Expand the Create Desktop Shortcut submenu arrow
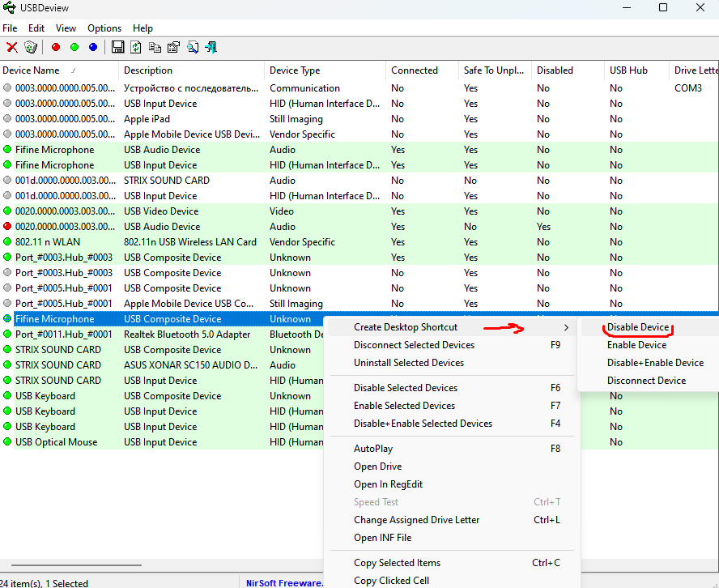The image size is (719, 588). pos(566,327)
